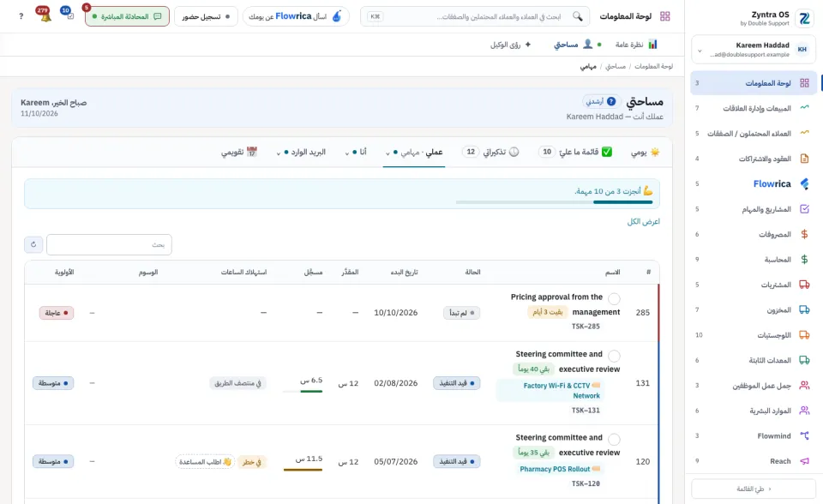This screenshot has width=823, height=504.
Task: Click the العملاء المحتملون sidebar icon
Action: (x=804, y=133)
